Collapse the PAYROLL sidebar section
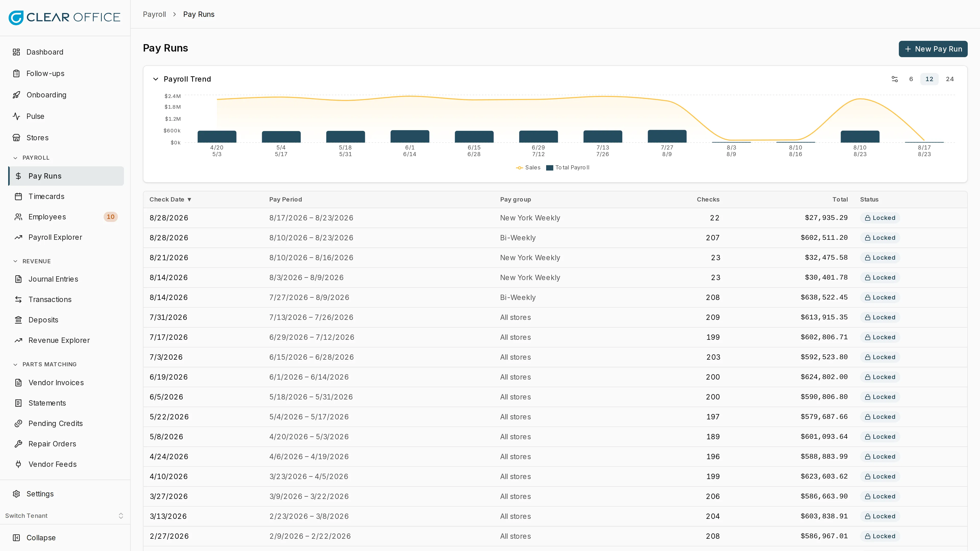This screenshot has height=551, width=980. point(32,158)
